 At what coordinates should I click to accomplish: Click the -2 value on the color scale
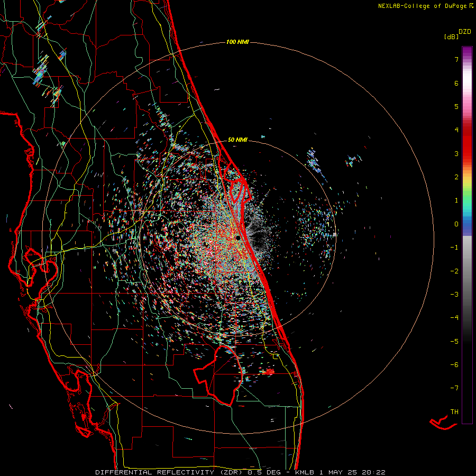(454, 271)
